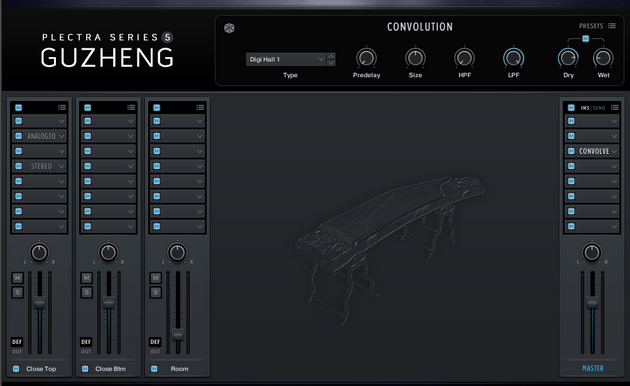Open Close Btm channel strip menu icon

pos(131,107)
